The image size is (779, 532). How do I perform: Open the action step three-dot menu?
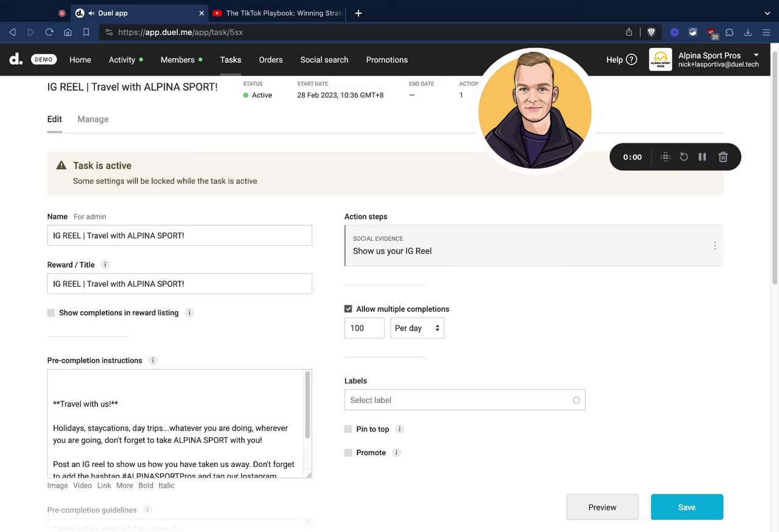(x=714, y=246)
